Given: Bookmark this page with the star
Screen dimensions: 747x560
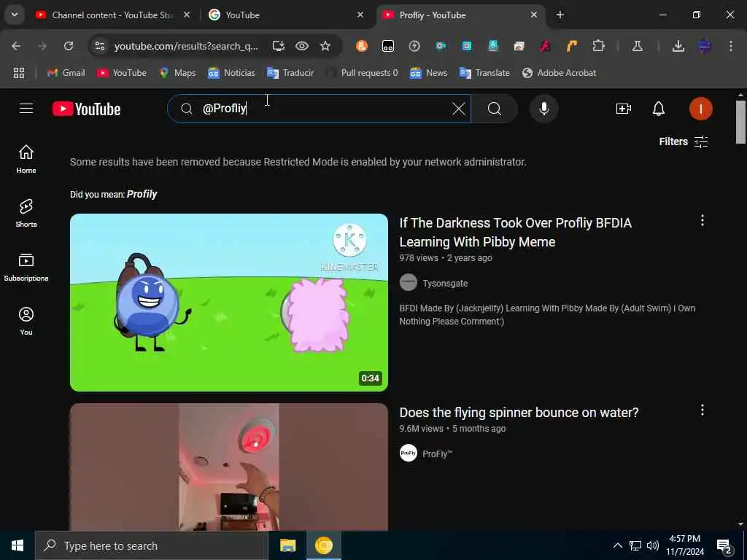Looking at the screenshot, I should tap(325, 46).
